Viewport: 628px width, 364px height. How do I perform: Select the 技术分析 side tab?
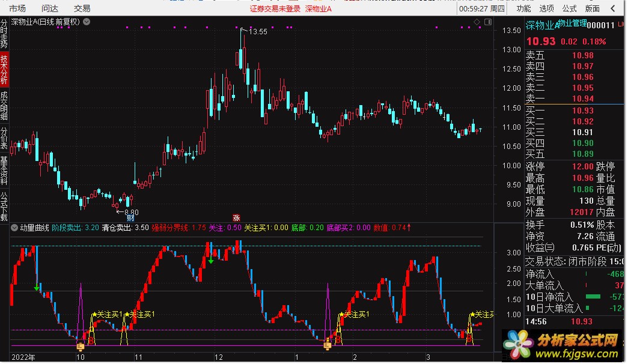[x=4, y=70]
